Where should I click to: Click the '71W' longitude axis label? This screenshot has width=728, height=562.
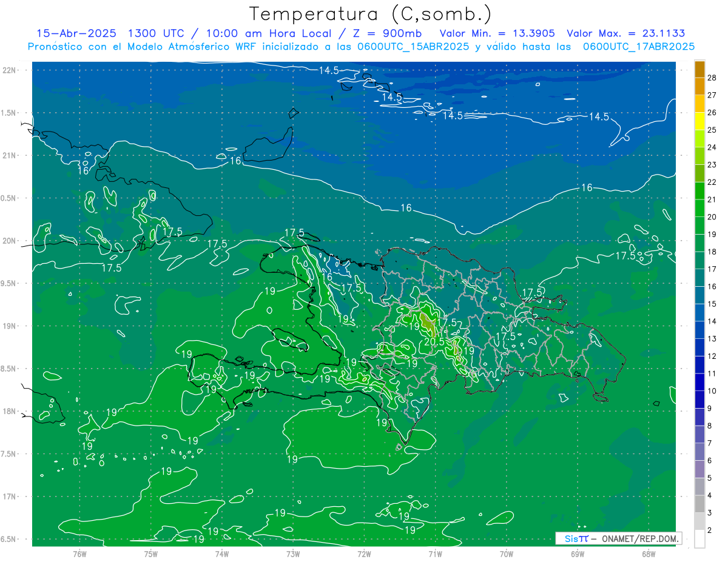point(435,554)
